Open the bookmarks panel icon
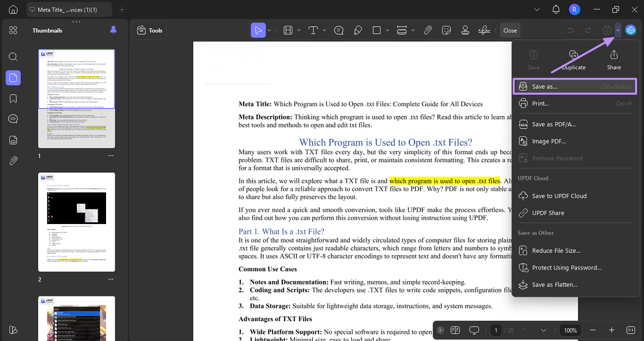Image resolution: width=644 pixels, height=341 pixels. click(13, 98)
